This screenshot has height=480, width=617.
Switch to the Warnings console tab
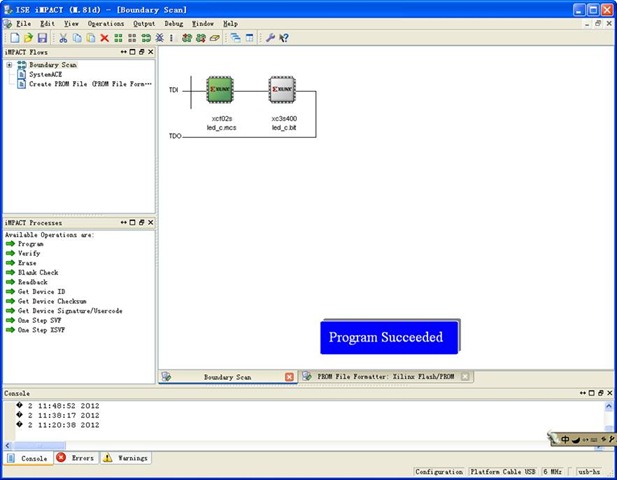125,458
